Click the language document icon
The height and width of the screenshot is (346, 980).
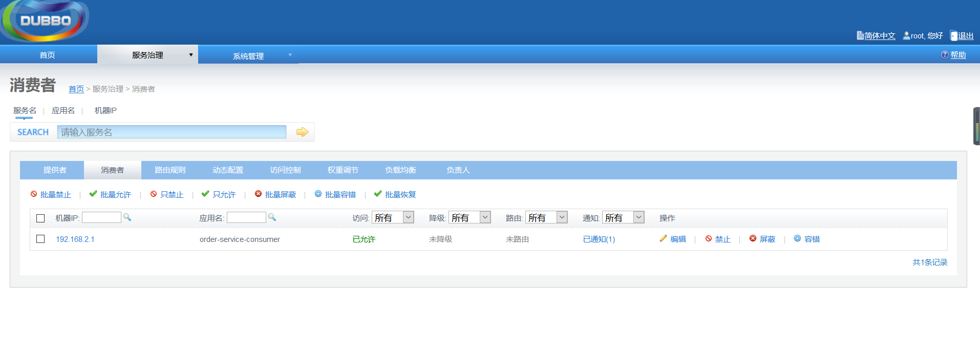point(860,36)
